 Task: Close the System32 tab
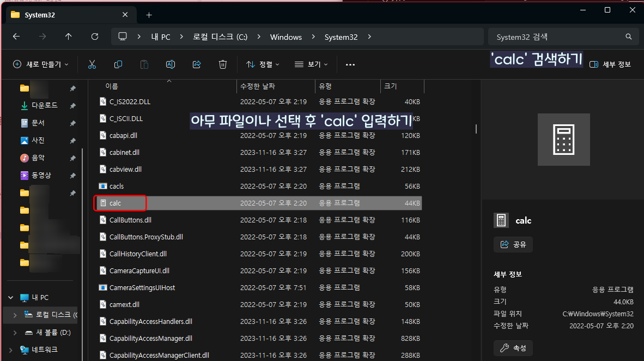(x=125, y=15)
